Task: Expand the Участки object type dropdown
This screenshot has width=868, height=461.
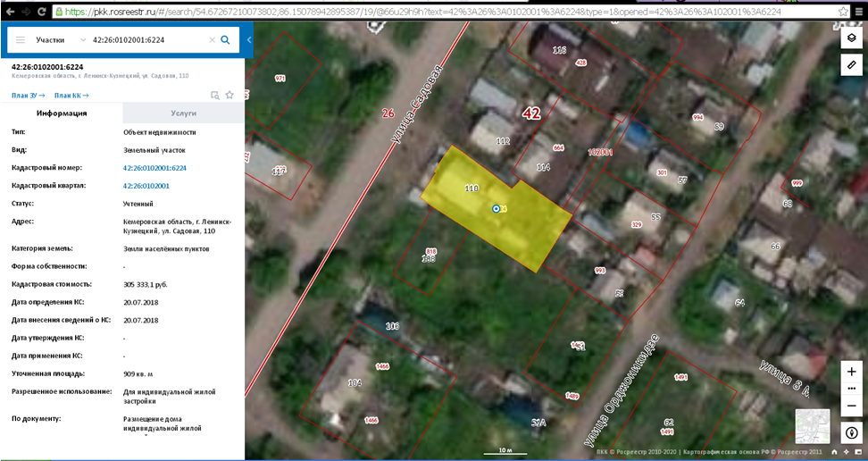Action: coord(82,40)
